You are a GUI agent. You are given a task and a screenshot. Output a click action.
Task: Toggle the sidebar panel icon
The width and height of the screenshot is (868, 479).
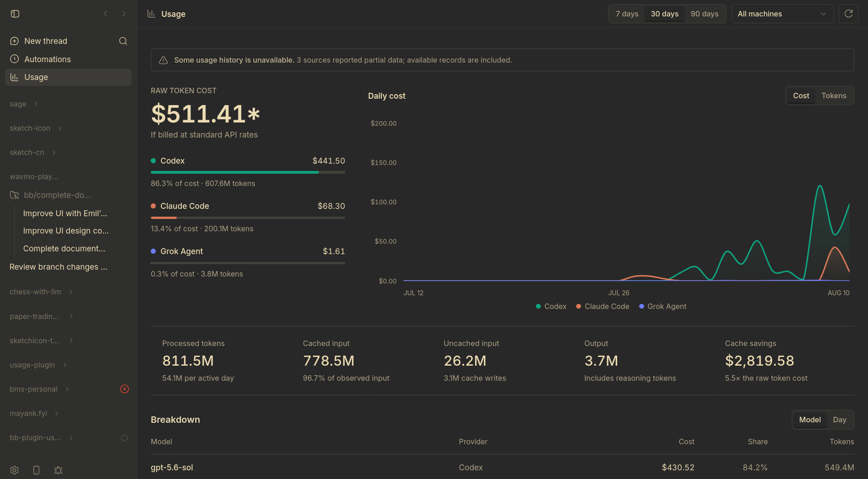pos(15,14)
